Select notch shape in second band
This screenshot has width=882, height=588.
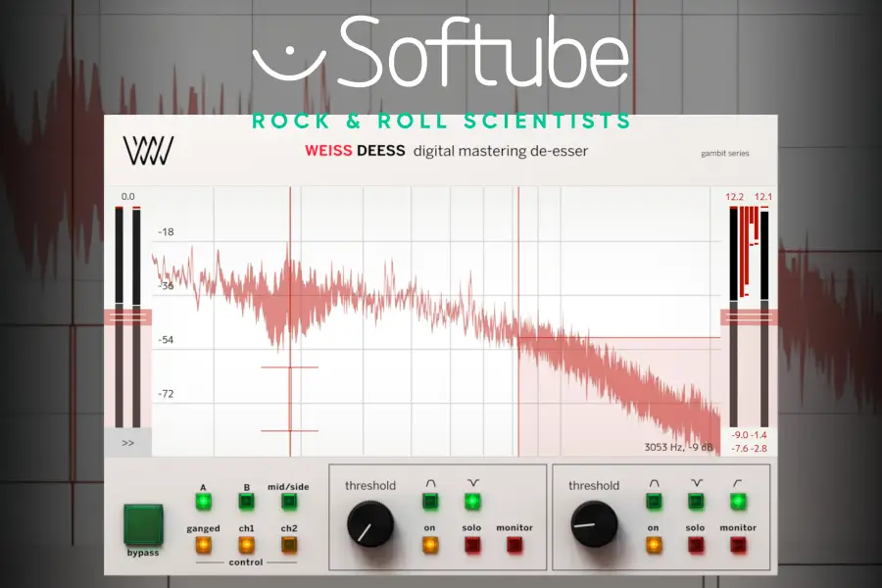(696, 502)
